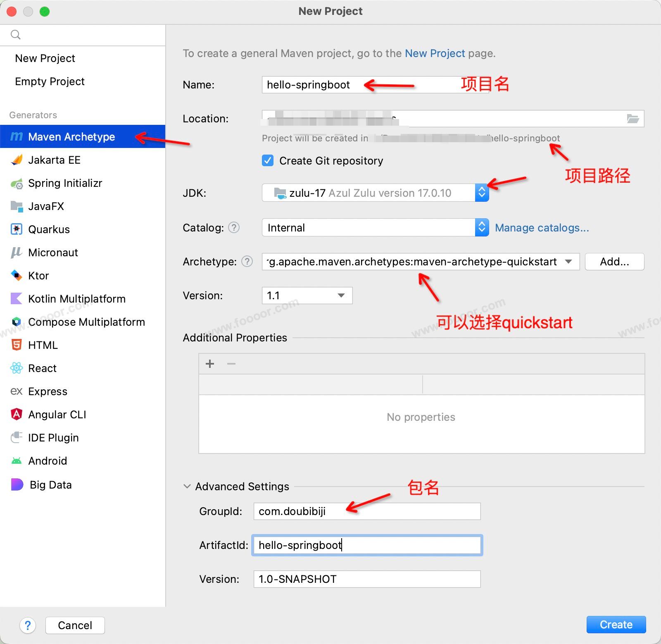The image size is (661, 644).
Task: Open the Catalog Internal dropdown
Action: point(481,228)
